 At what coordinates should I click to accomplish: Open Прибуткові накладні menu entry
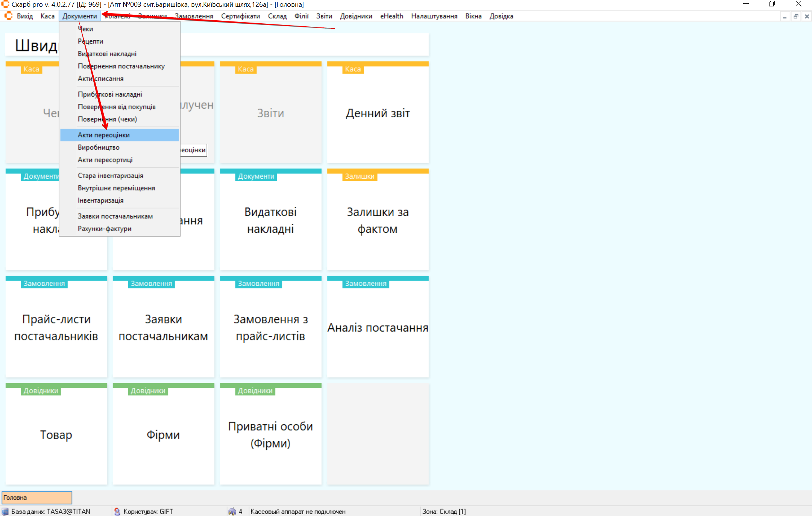click(x=110, y=94)
